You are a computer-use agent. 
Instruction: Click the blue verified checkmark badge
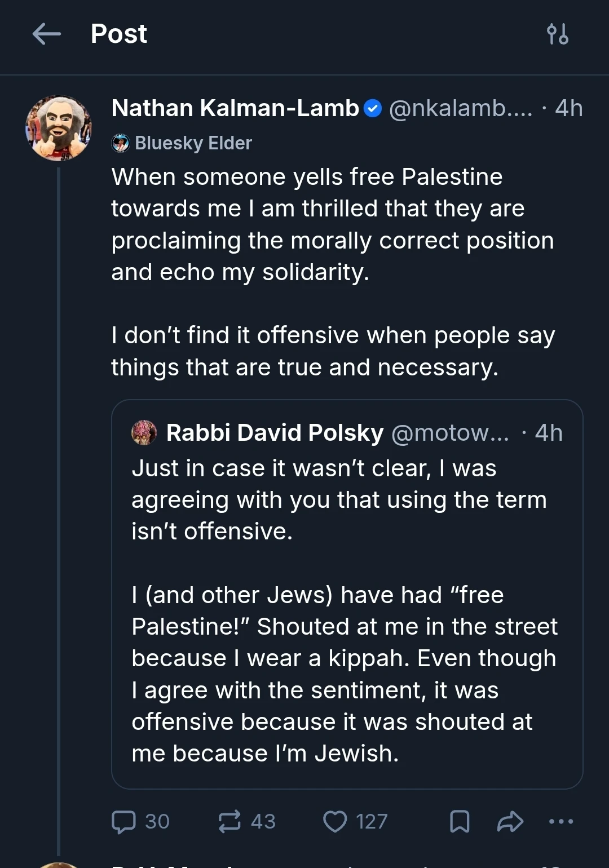point(373,108)
